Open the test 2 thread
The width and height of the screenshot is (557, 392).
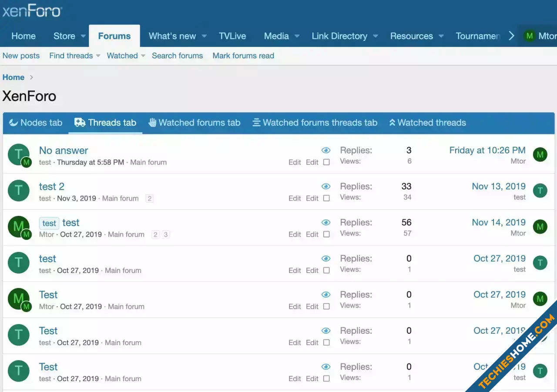tap(52, 187)
